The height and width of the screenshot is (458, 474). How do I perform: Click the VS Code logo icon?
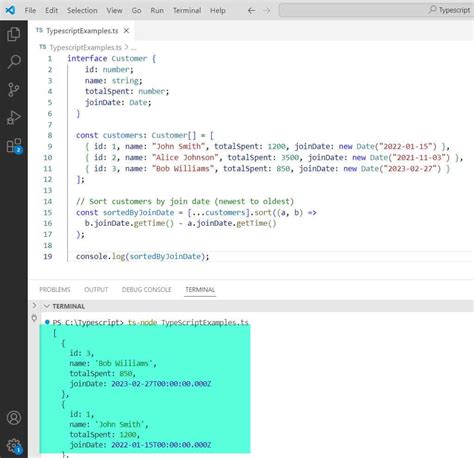coord(10,10)
